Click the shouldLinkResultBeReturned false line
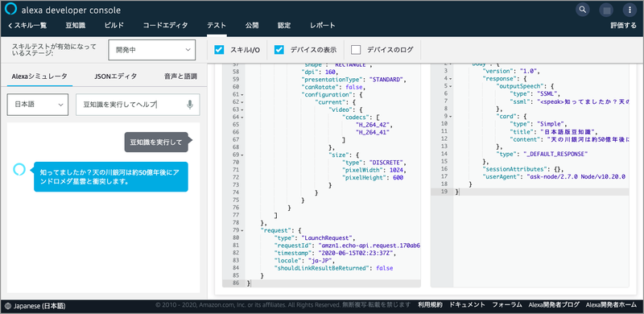This screenshot has width=644, height=314. (333, 267)
